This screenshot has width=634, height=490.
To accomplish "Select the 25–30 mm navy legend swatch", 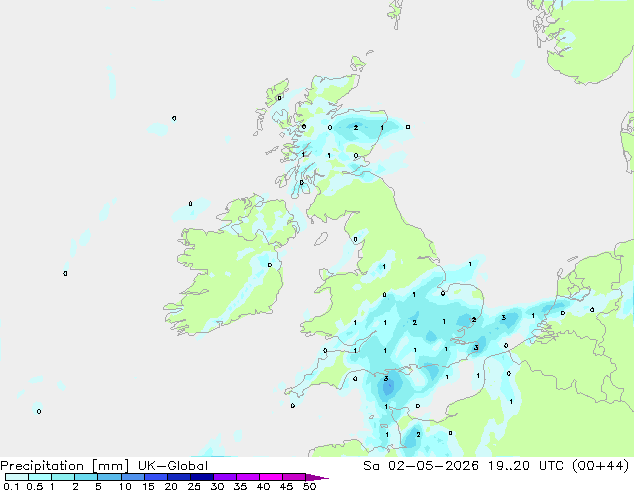I will [x=201, y=477].
